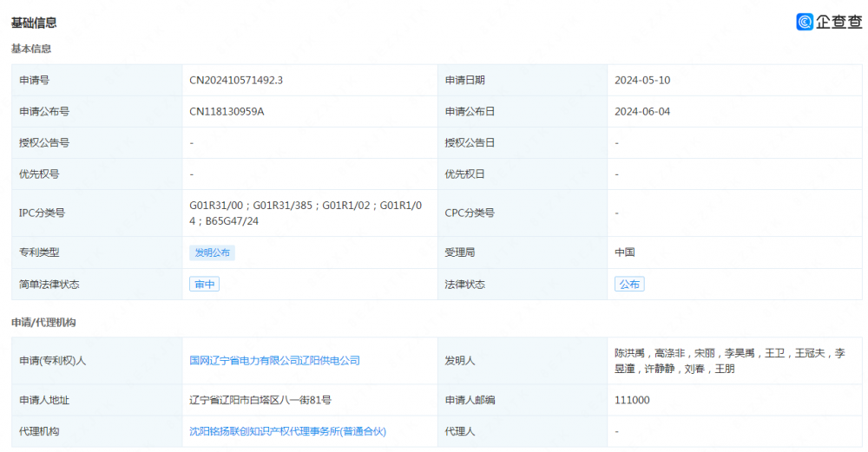Click the 公布 legal status tag
This screenshot has height=452, width=868.
click(x=629, y=285)
